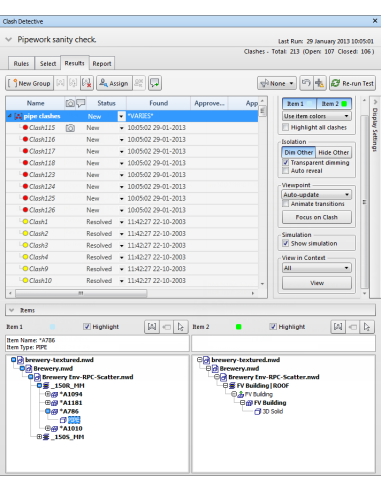Open the Use item colors dropdown
This screenshot has width=381, height=492.
point(316,116)
